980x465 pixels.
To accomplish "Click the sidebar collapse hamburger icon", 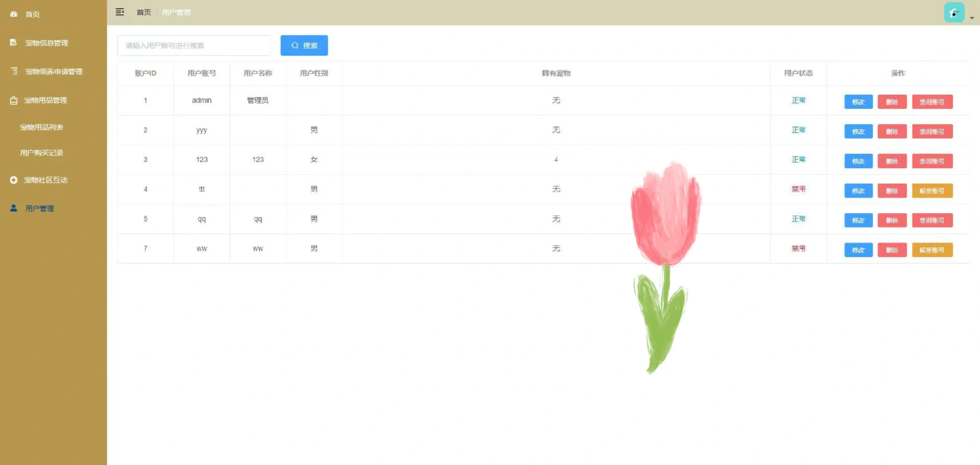I will coord(120,12).
